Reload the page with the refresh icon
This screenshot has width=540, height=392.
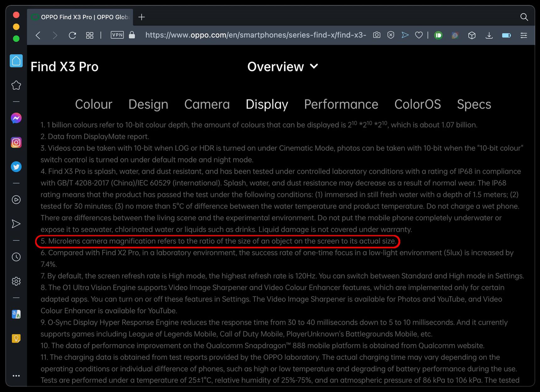point(73,35)
